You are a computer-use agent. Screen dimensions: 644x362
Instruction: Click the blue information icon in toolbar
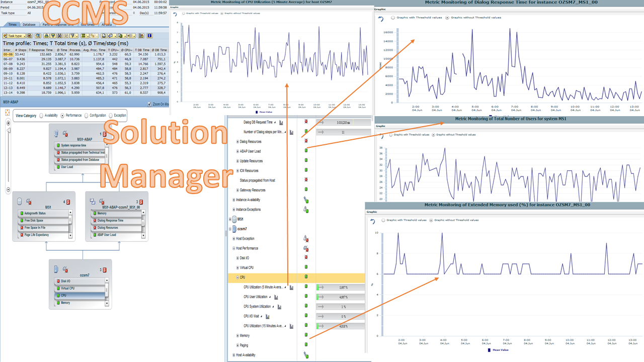149,36
